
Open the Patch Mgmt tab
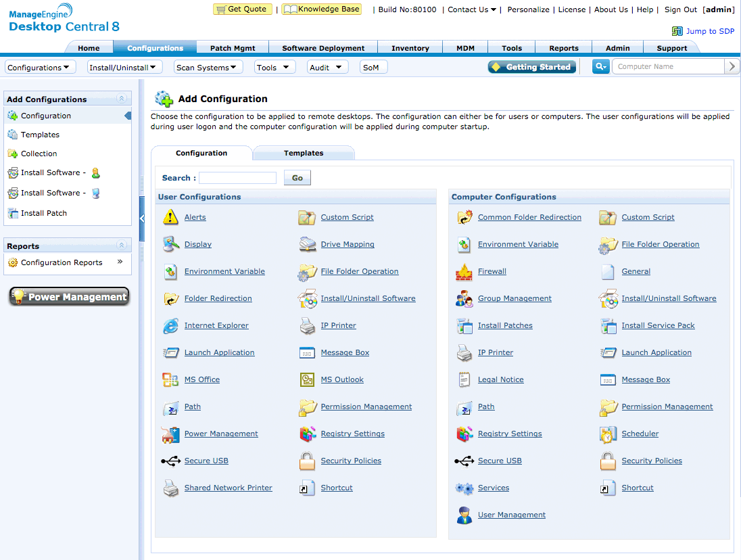[233, 48]
